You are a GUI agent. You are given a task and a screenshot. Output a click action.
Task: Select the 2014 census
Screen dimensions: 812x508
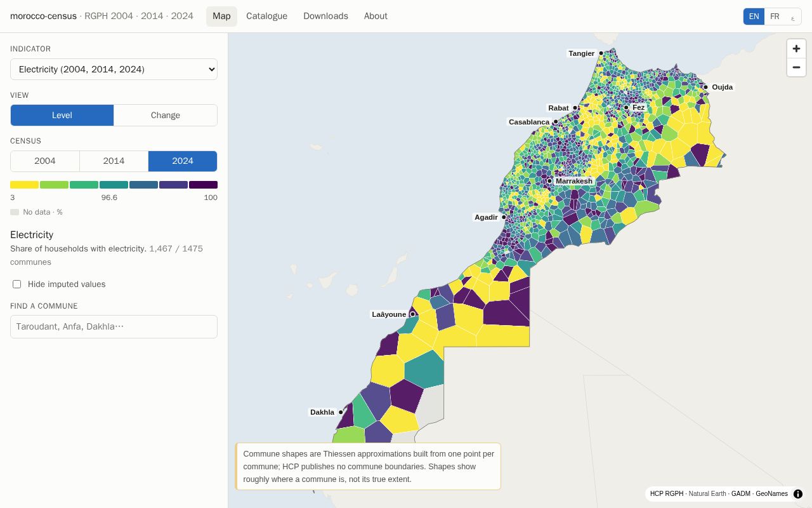tap(114, 161)
